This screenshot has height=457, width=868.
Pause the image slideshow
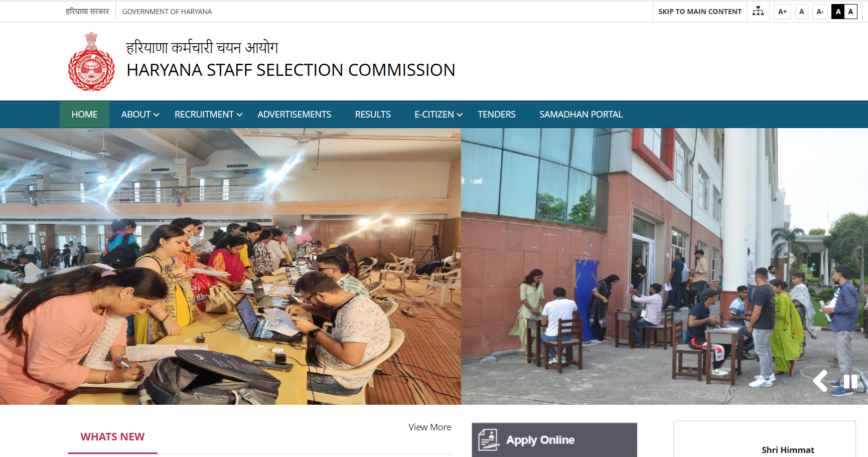pyautogui.click(x=850, y=382)
